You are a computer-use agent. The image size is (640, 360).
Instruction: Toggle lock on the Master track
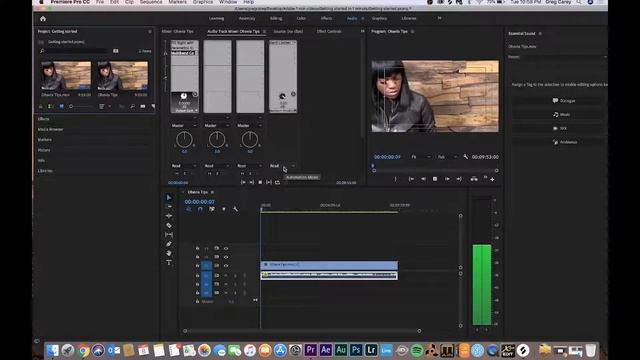pos(198,301)
